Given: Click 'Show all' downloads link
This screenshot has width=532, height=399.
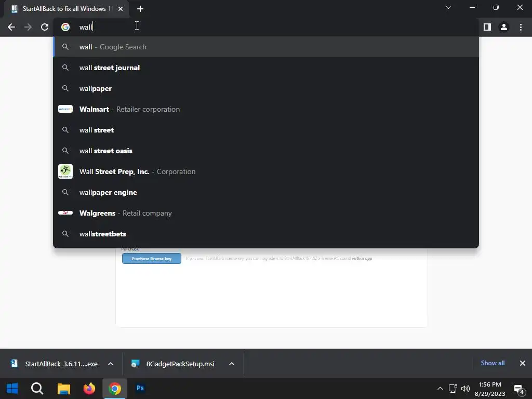Looking at the screenshot, I should [493, 363].
